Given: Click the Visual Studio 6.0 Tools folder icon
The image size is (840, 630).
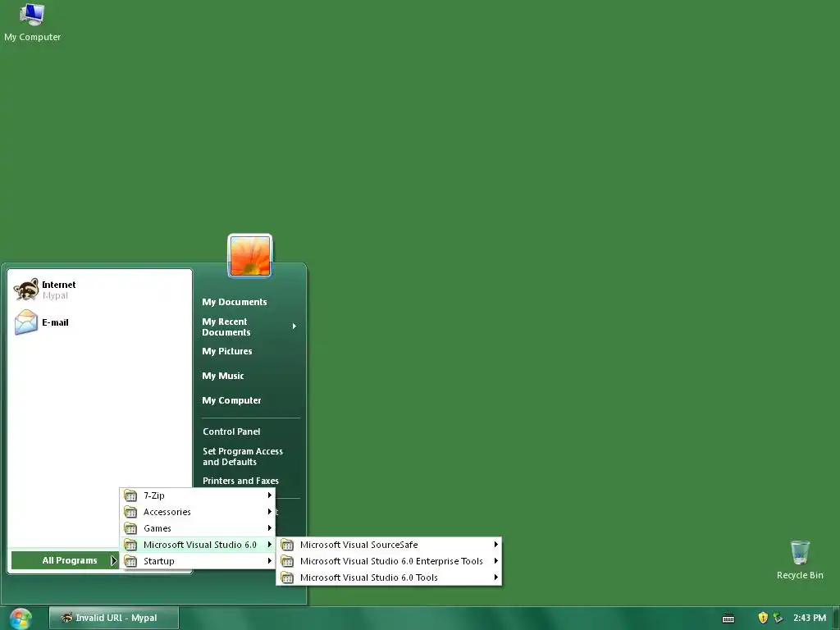Looking at the screenshot, I should pos(287,577).
